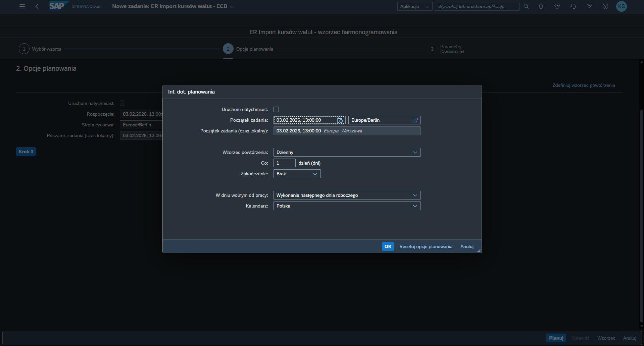Enable Uruchom natychmiast checkbox in dialog
The width and height of the screenshot is (644, 346).
[276, 110]
